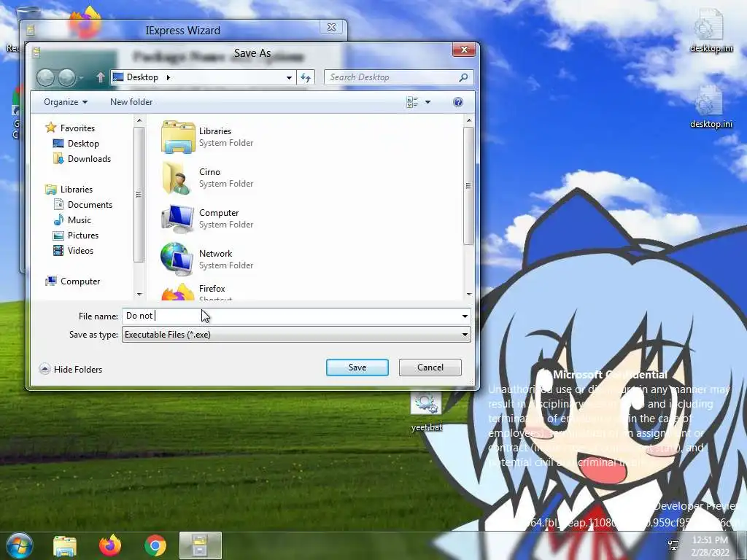Screen dimensions: 747x560
Task: Click the navigation pane scroll down arrow
Action: pos(139,295)
